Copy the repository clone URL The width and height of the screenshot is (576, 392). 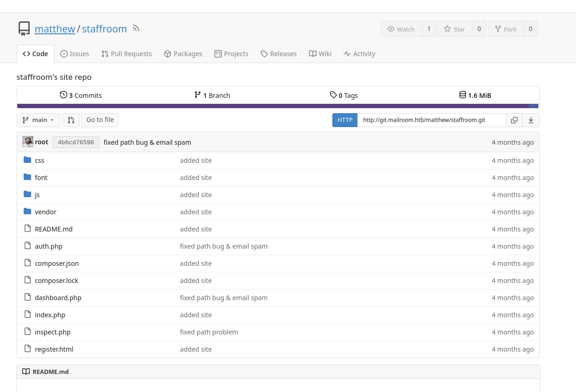pyautogui.click(x=514, y=120)
